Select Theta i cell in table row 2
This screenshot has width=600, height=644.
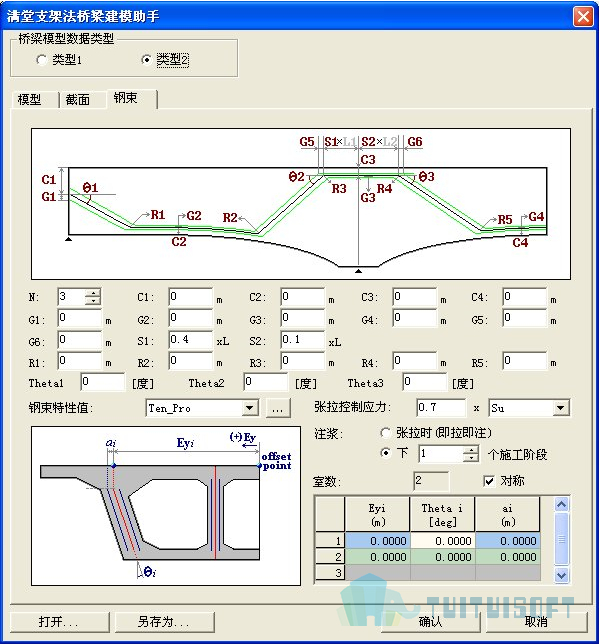pyautogui.click(x=443, y=557)
